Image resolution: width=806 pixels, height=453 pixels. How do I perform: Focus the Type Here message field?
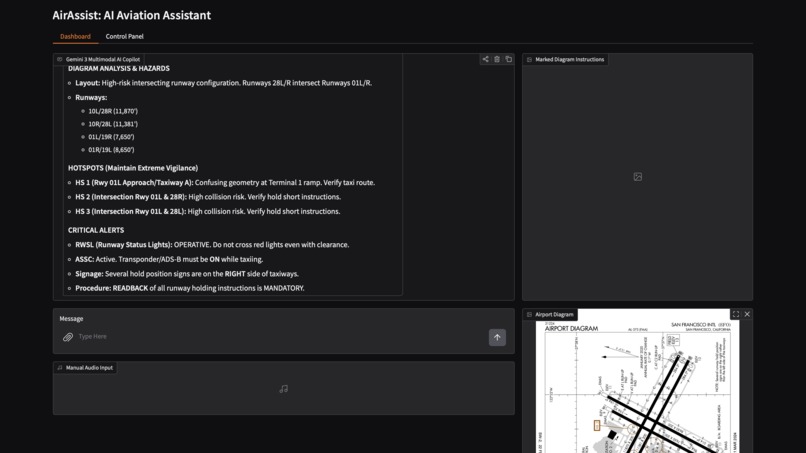280,337
